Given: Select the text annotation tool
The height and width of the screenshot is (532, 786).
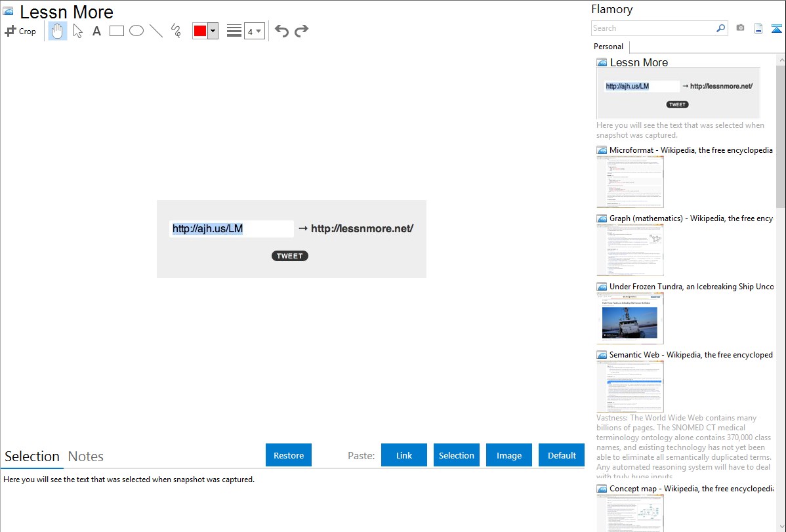Looking at the screenshot, I should tap(96, 31).
